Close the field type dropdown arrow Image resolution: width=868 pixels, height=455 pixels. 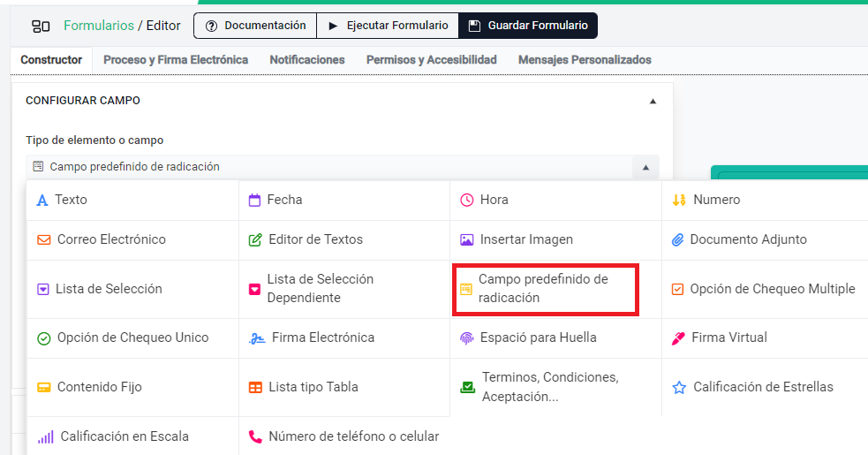tap(645, 167)
